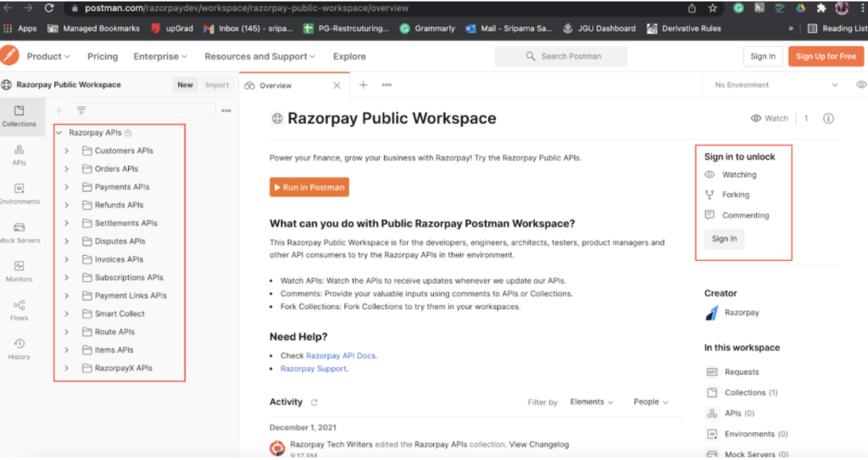Click environment quick look eye icon
The width and height of the screenshot is (868, 460).
coord(861,85)
